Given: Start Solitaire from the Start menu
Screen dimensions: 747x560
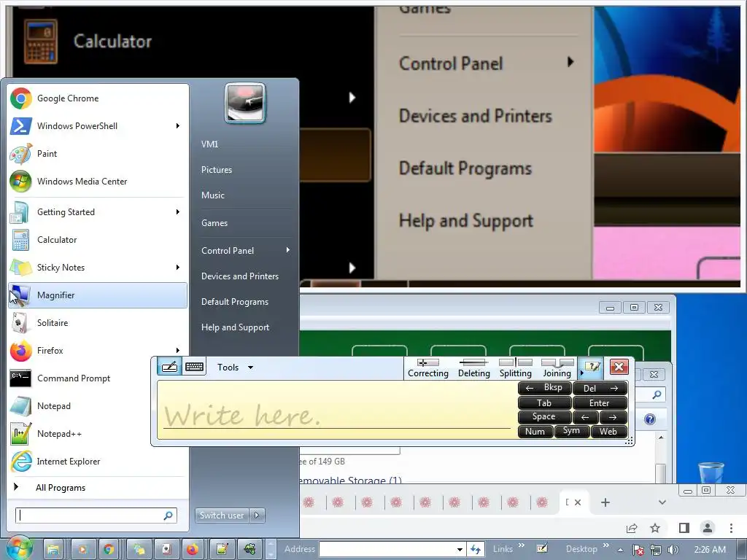Looking at the screenshot, I should click(98, 323).
